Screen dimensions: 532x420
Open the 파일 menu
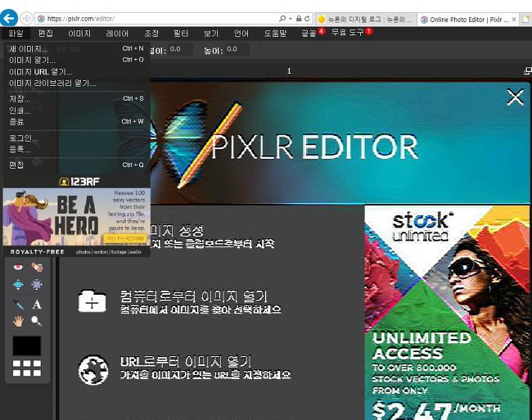(16, 34)
